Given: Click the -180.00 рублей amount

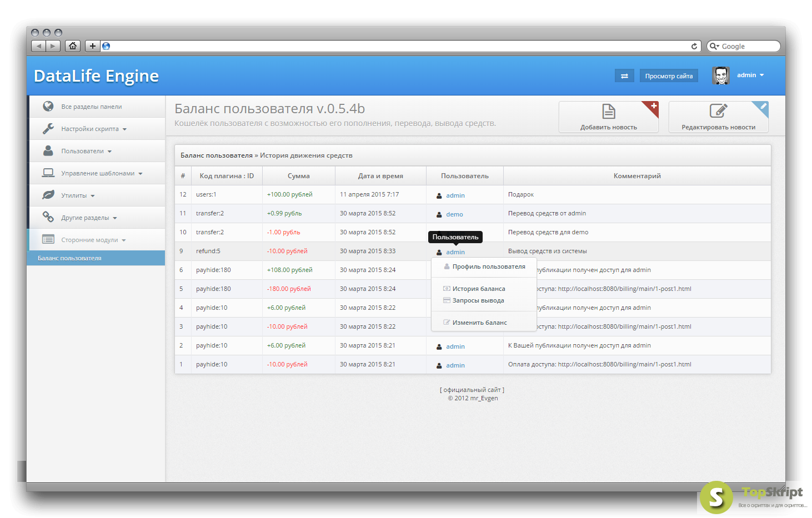Looking at the screenshot, I should click(289, 289).
